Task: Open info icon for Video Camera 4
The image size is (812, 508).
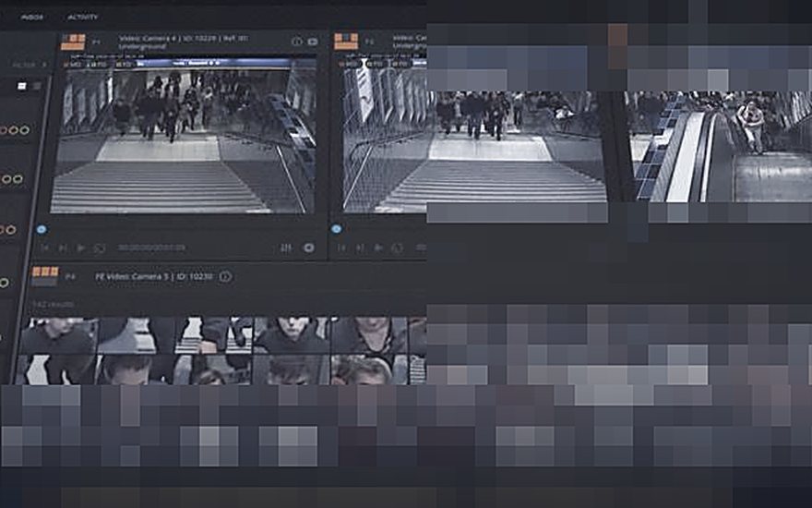Action: (x=297, y=42)
